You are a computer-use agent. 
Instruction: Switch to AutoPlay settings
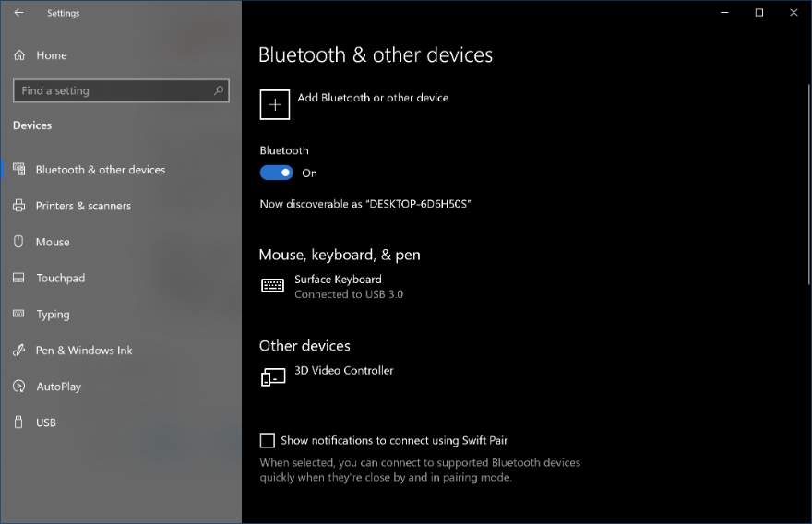[x=58, y=387]
